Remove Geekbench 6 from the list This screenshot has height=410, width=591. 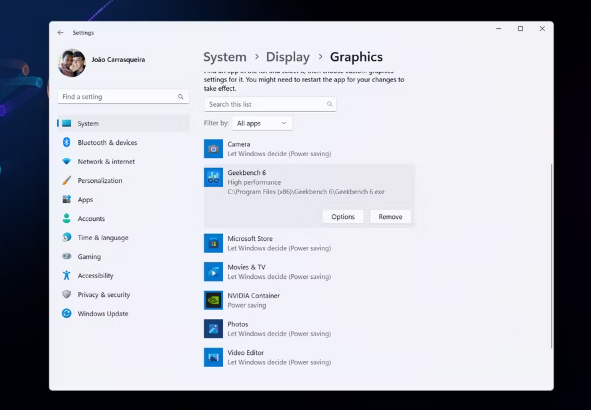[390, 217]
